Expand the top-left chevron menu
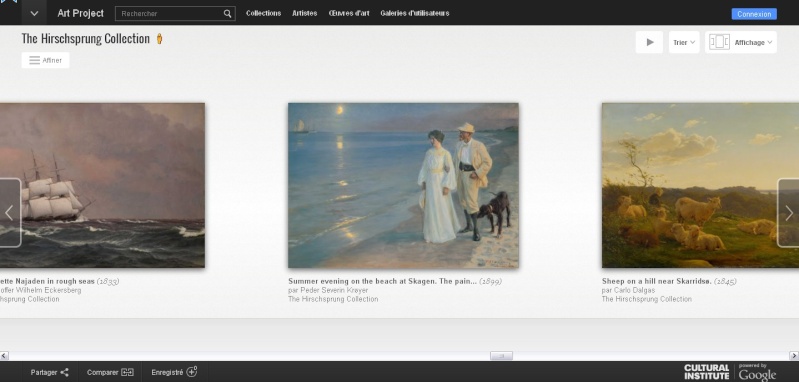799x382 pixels. [x=34, y=13]
